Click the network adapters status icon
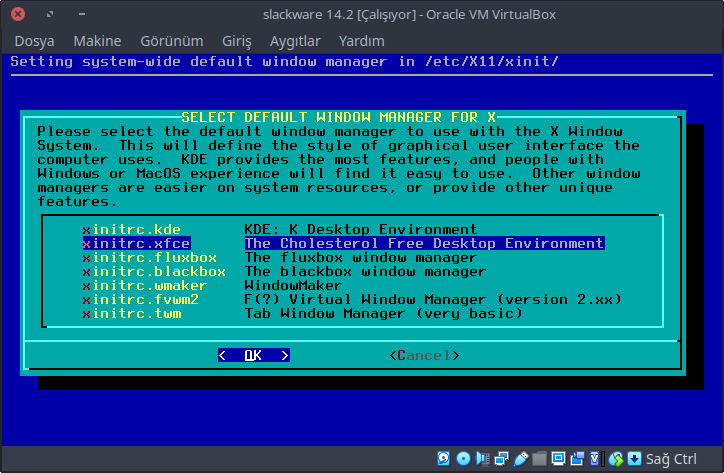724x473 pixels. (501, 458)
